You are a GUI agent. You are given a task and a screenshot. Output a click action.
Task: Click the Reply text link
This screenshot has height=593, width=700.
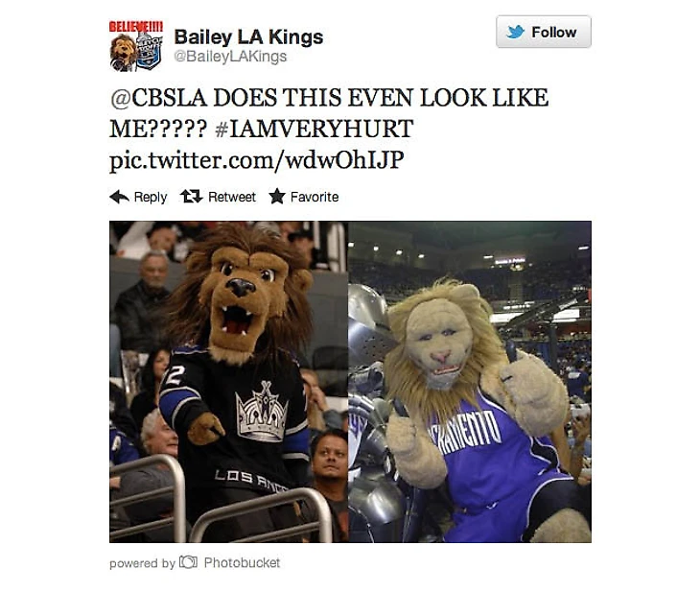(151, 197)
